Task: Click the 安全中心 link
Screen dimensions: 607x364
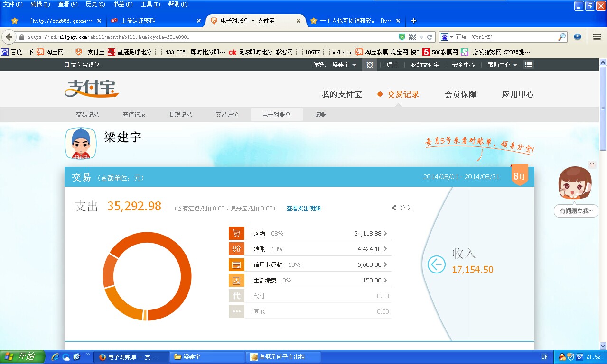Action: pos(463,65)
